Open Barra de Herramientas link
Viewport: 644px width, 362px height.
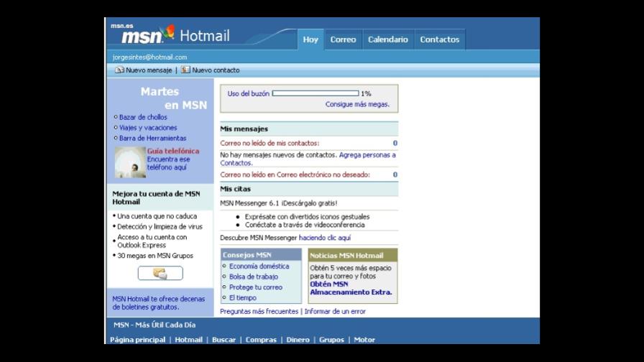coord(152,139)
